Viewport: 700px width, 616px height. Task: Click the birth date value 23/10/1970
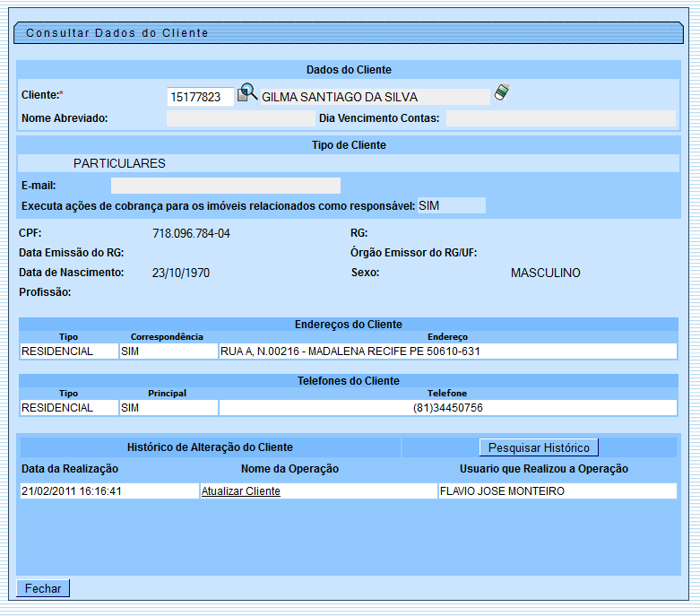point(181,273)
